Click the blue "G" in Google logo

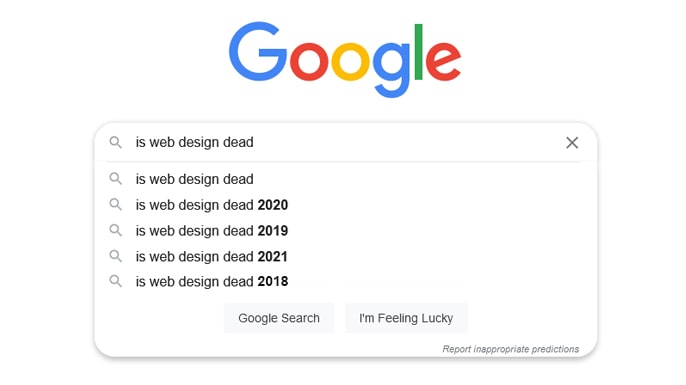pos(257,52)
